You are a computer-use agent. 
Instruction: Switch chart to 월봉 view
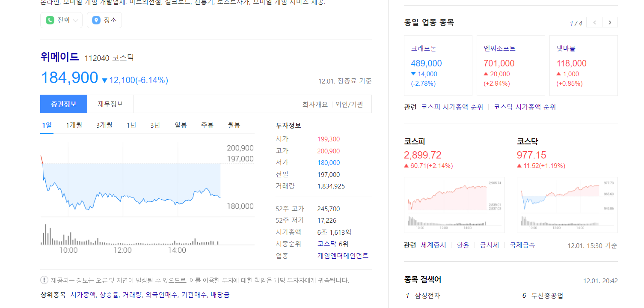point(234,125)
